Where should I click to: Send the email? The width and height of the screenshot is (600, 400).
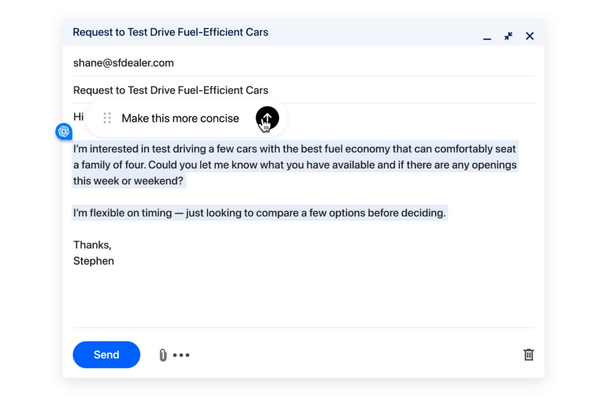tap(106, 355)
